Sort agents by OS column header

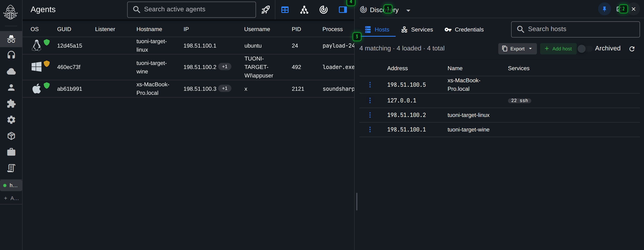pos(34,29)
